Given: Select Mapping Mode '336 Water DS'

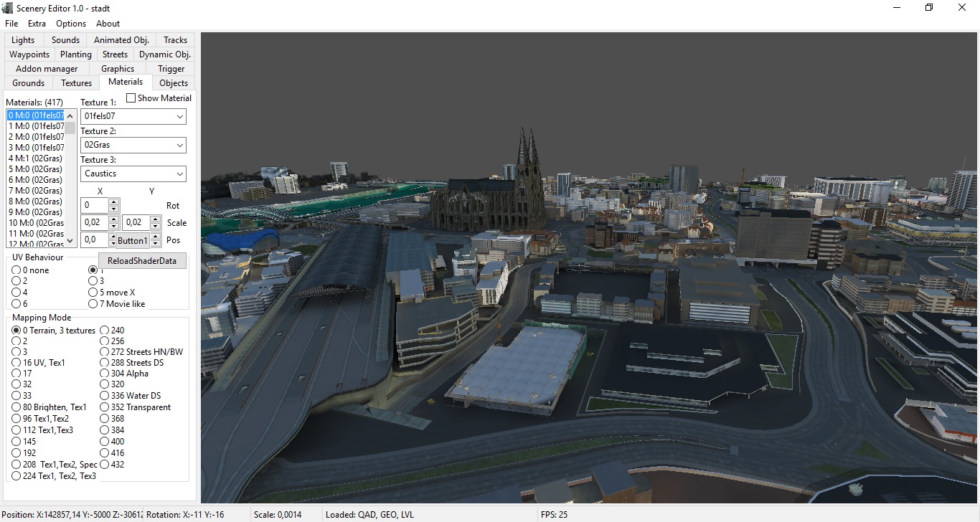Looking at the screenshot, I should coord(131,396).
